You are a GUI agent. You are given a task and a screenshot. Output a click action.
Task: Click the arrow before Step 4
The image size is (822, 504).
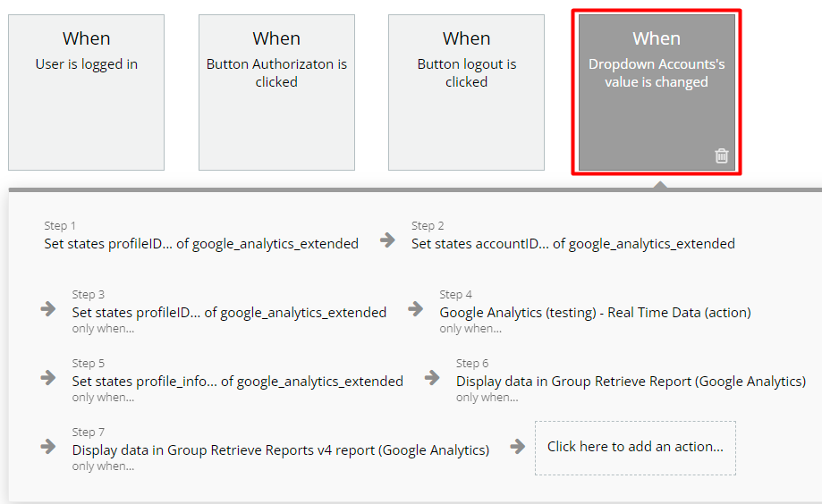click(416, 308)
